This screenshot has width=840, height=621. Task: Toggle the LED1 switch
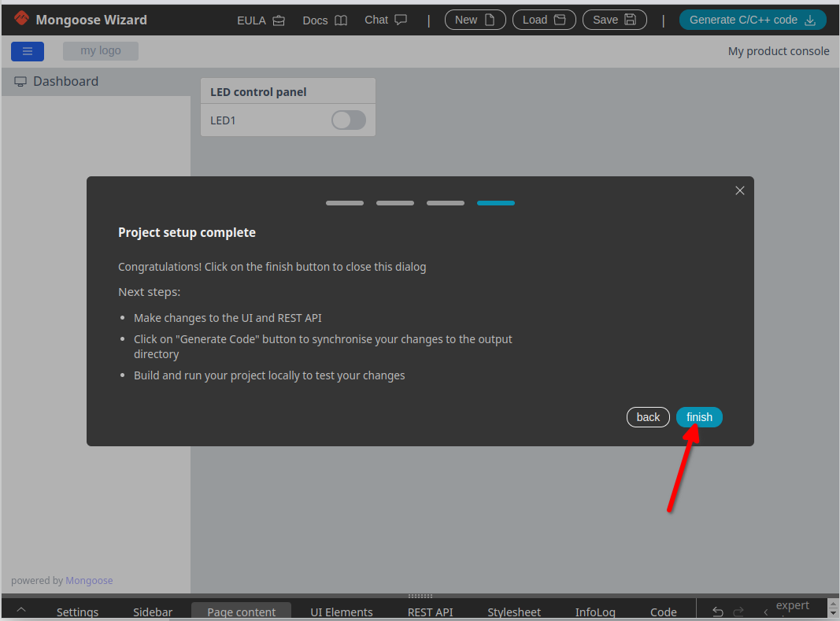point(348,120)
